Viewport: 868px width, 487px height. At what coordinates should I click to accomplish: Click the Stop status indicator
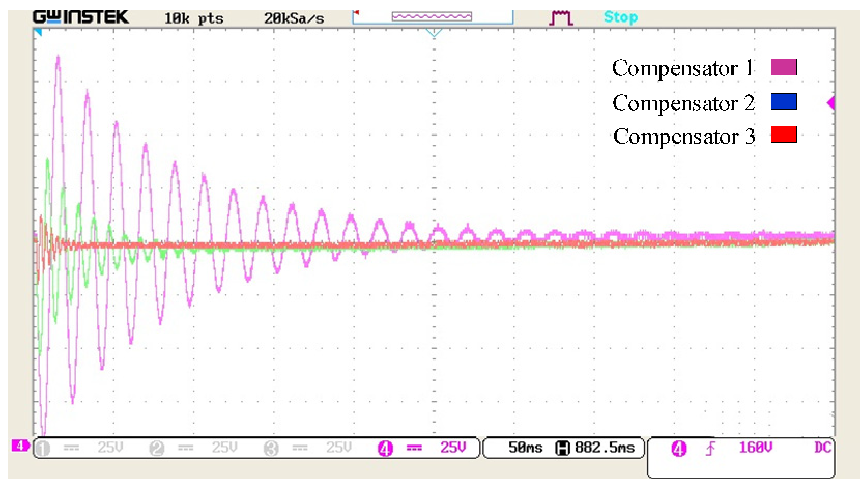[620, 17]
